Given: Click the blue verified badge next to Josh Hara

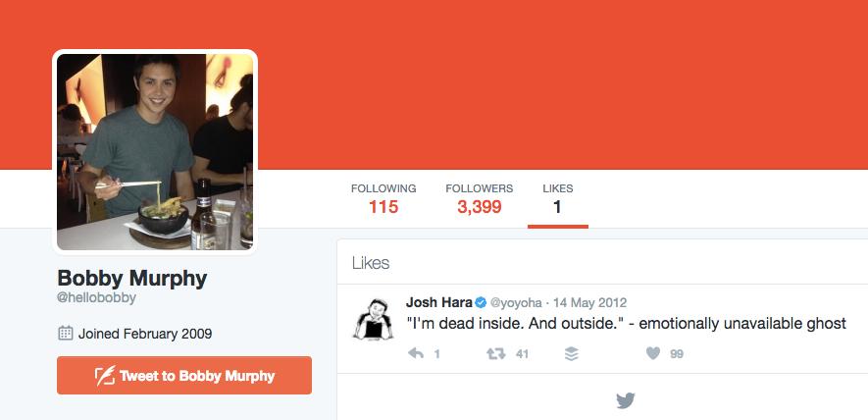Looking at the screenshot, I should 481,302.
